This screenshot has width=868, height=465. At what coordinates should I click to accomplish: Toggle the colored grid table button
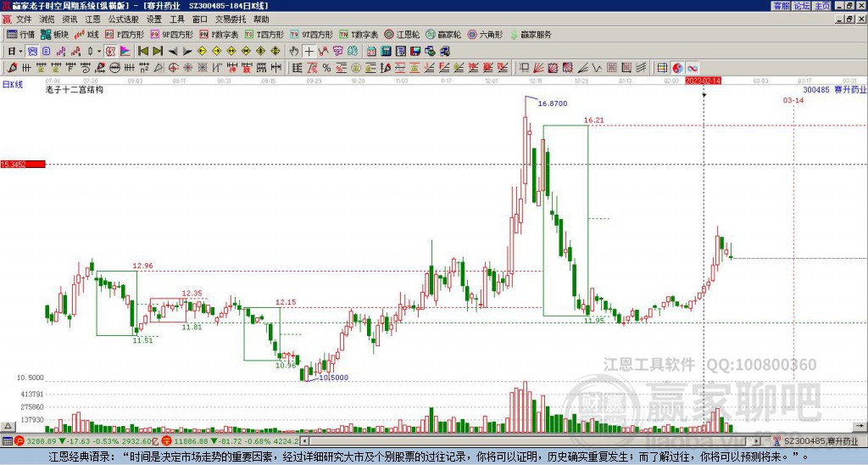click(662, 68)
